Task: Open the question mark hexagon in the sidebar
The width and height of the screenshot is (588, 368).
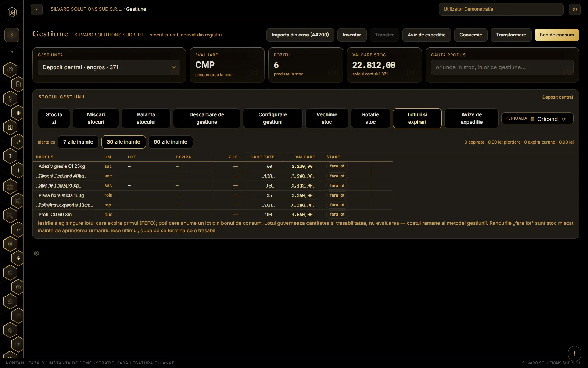Action: [10, 156]
